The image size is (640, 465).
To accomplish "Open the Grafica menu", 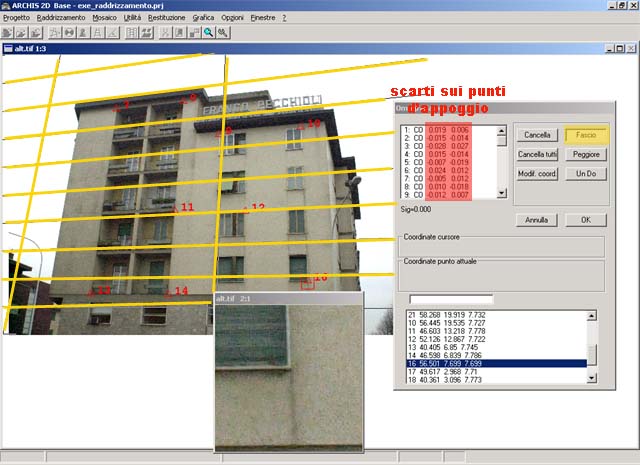I will tap(203, 18).
